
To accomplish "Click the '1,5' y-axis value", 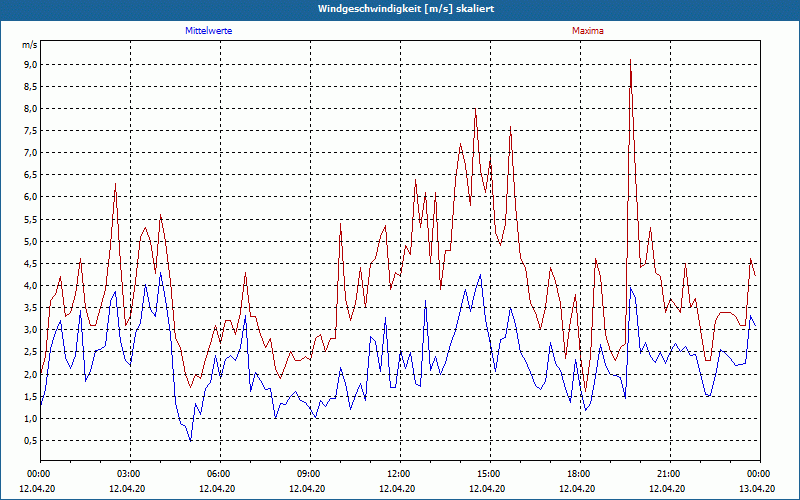I will 30,396.
